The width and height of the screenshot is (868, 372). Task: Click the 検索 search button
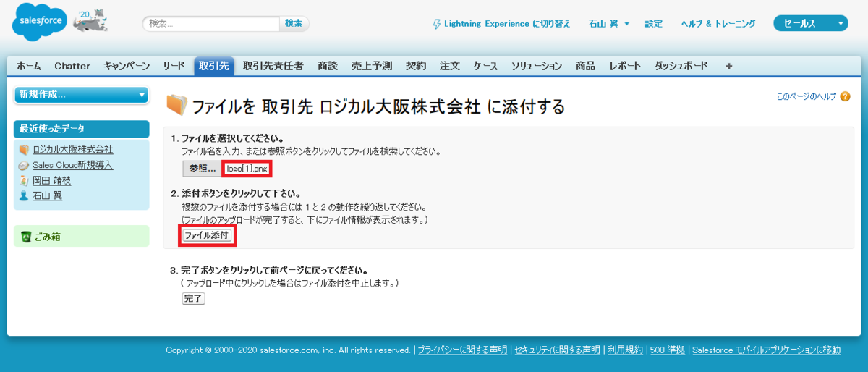coord(294,23)
